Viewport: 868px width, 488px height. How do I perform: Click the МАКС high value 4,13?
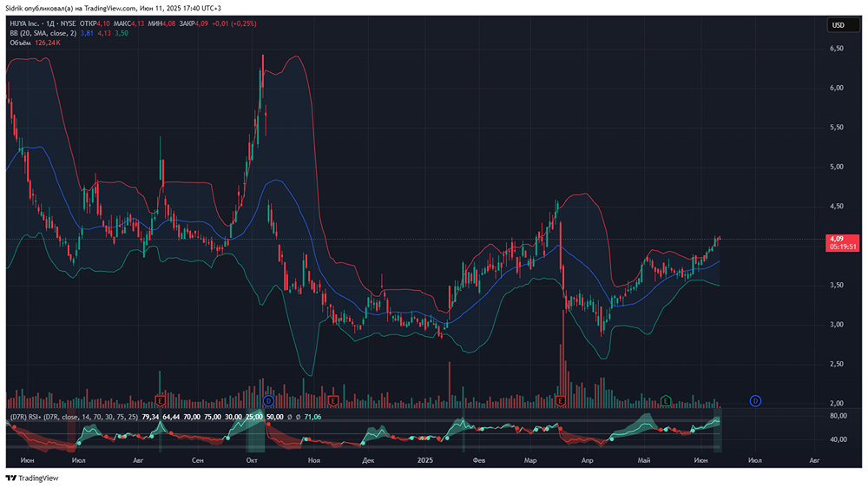137,23
